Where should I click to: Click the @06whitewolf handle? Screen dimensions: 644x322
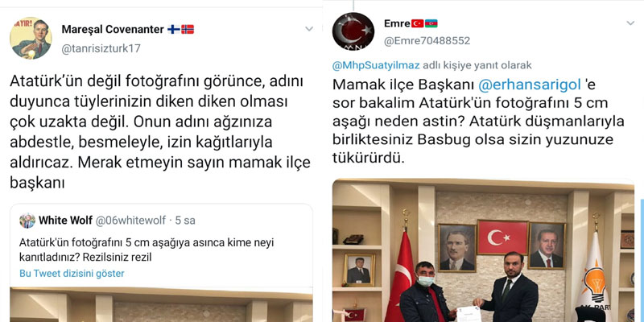130,221
